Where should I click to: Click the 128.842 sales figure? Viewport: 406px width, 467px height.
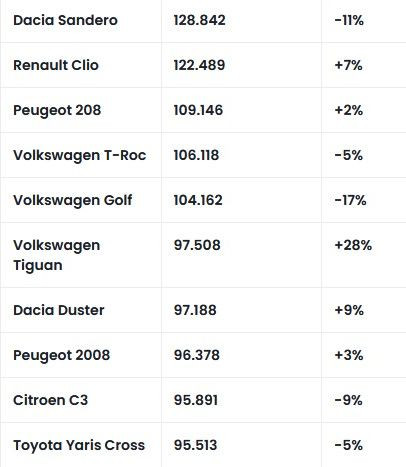tap(199, 20)
